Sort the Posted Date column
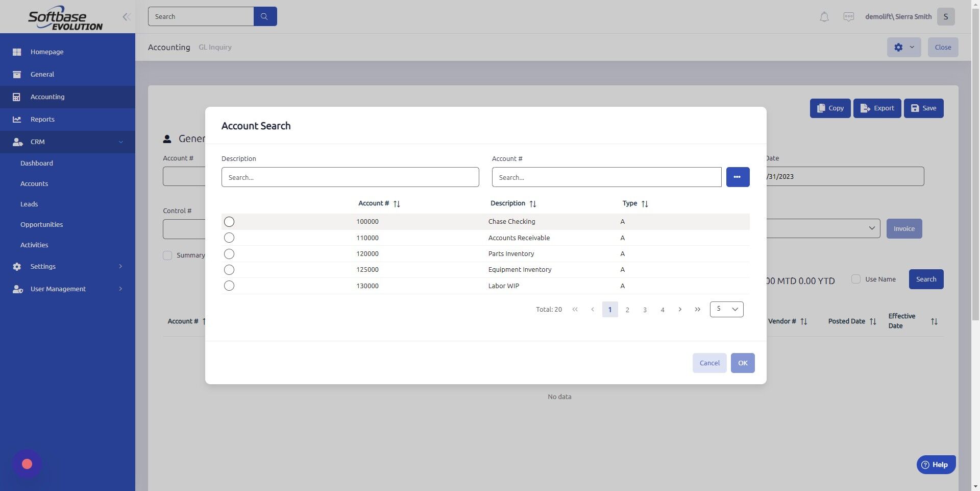The width and height of the screenshot is (980, 491). (873, 321)
